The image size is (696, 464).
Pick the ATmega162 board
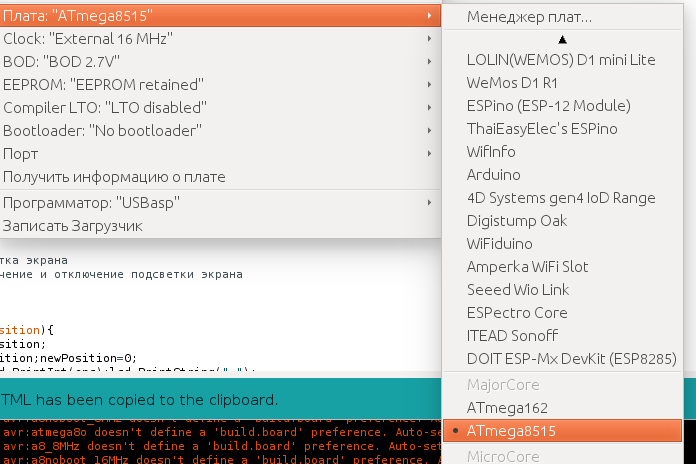tap(507, 407)
